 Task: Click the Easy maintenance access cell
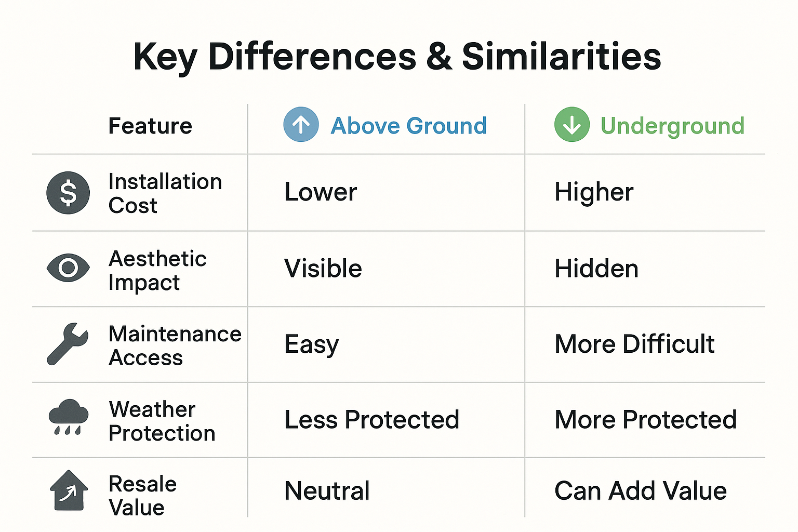coord(311,344)
